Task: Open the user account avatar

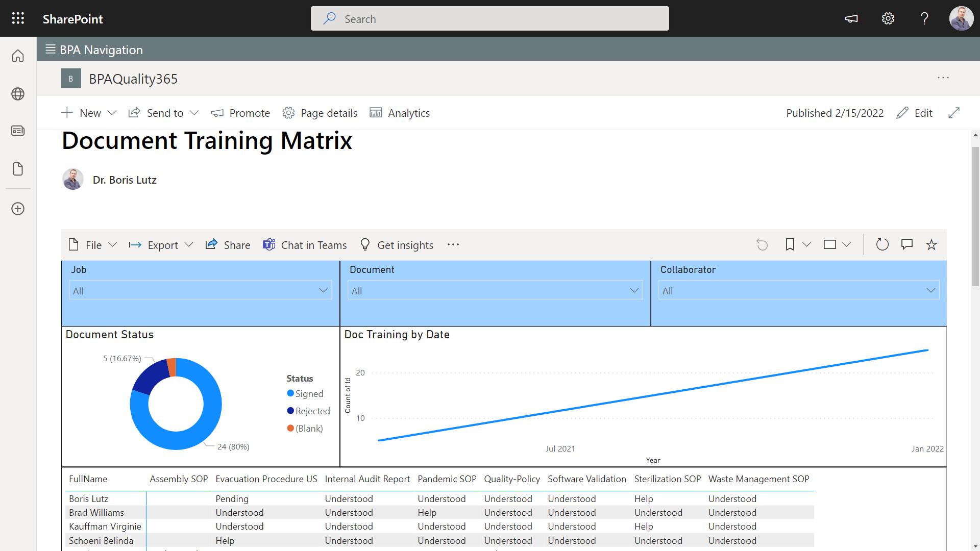Action: [x=962, y=18]
